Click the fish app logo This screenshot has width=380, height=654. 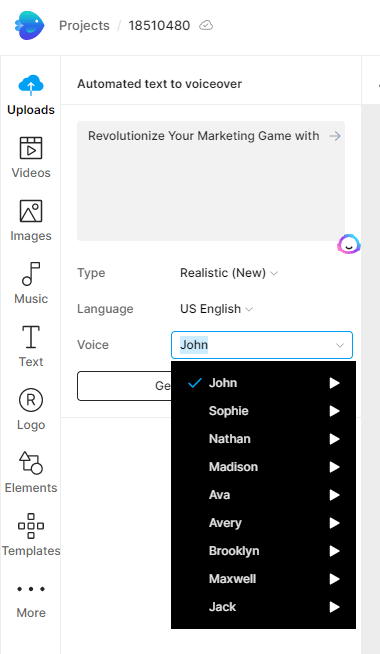30,25
